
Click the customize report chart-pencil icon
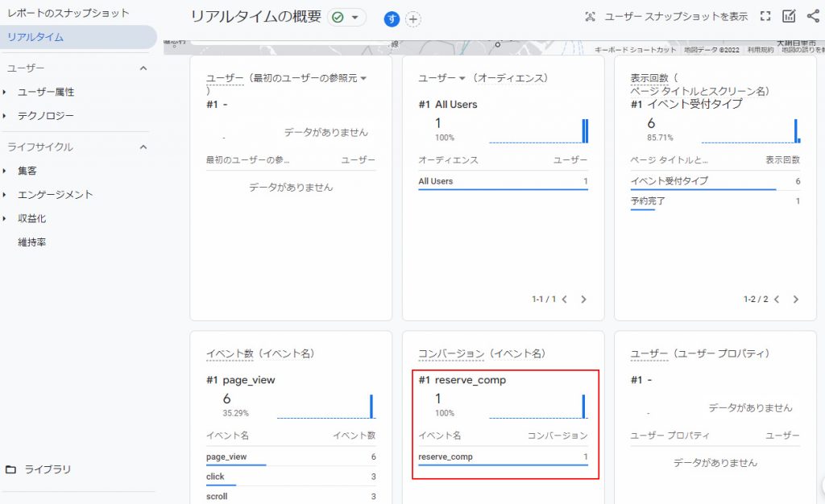(x=789, y=16)
